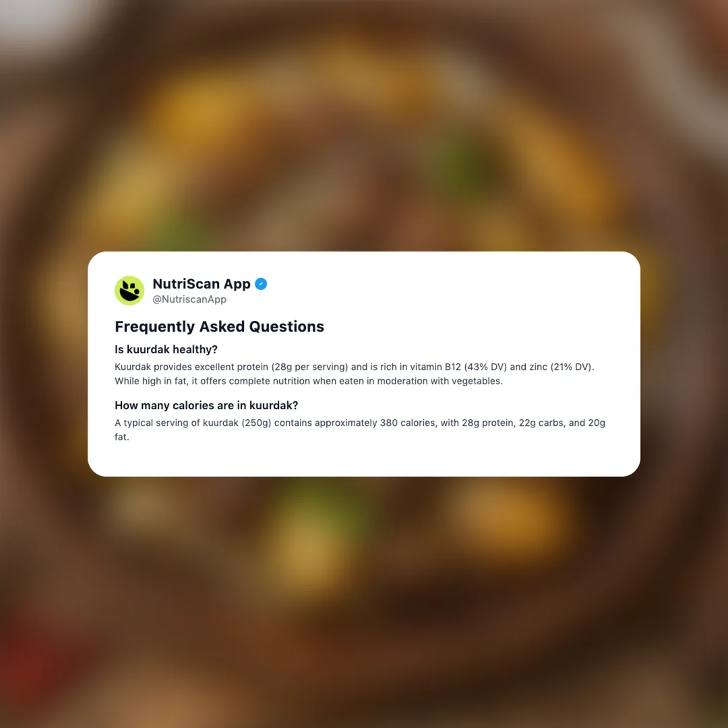Click the NutriScan App avatar logo
This screenshot has width=728, height=728.
click(x=129, y=291)
